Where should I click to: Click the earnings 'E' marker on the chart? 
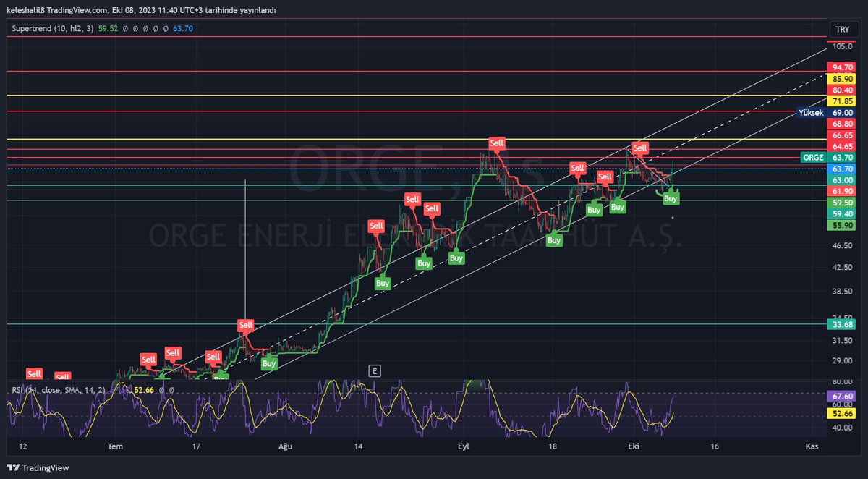(374, 371)
